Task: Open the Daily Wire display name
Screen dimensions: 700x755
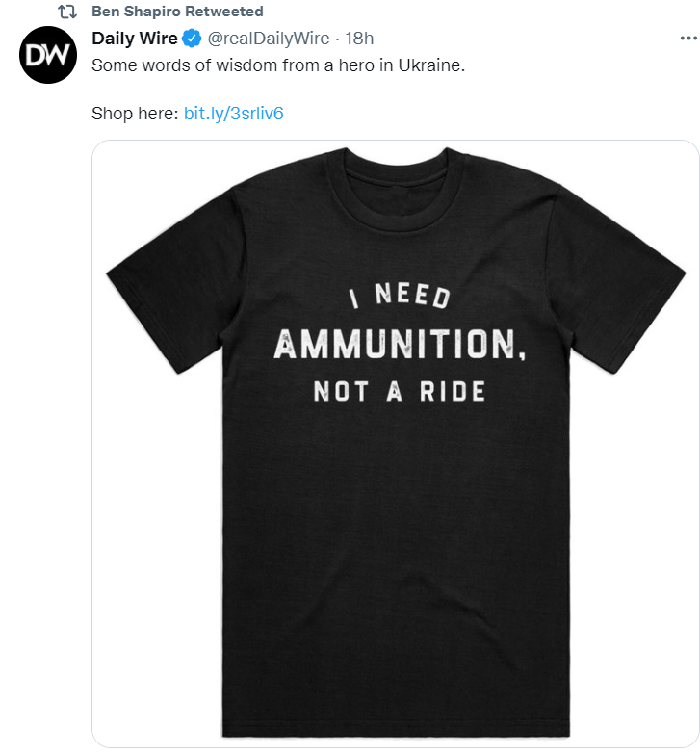Action: pos(134,39)
